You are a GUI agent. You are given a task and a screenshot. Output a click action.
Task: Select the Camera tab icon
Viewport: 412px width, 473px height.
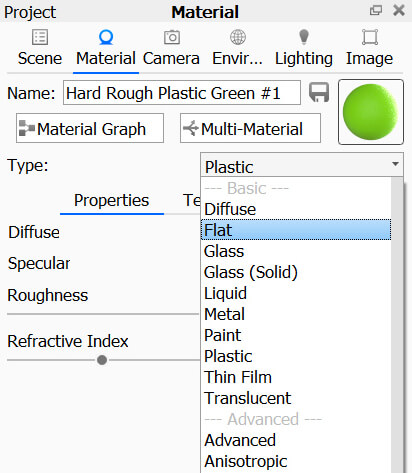point(172,37)
